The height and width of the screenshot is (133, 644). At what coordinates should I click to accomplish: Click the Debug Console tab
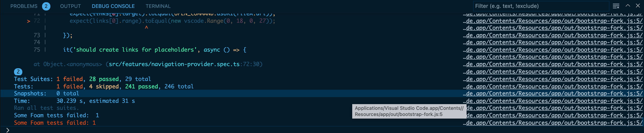click(113, 6)
